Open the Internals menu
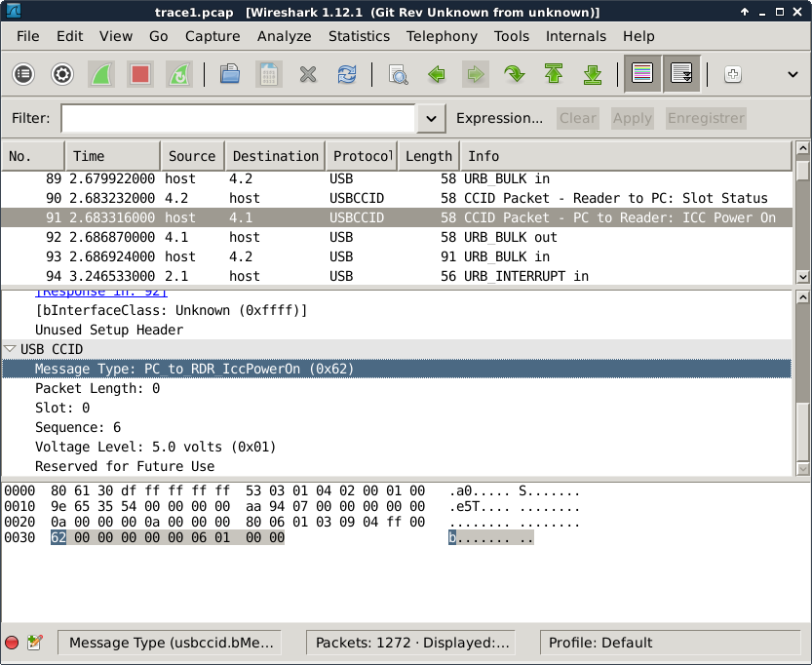This screenshot has height=665, width=812. point(576,36)
